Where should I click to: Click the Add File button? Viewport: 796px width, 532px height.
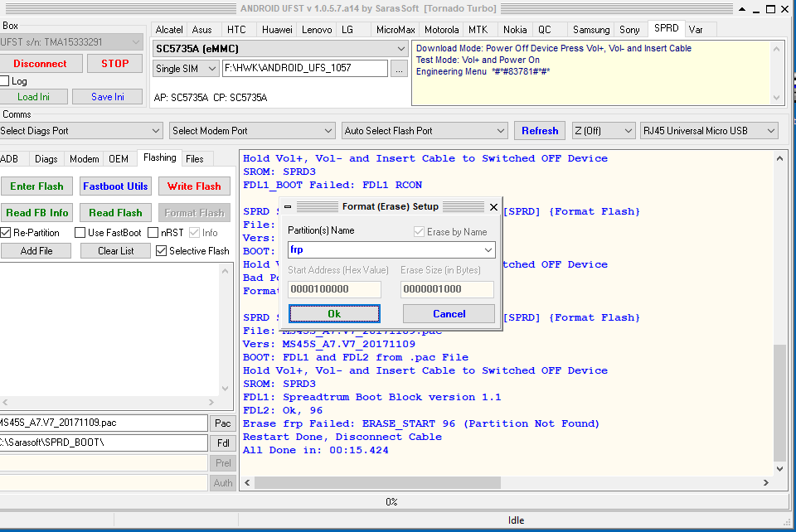(x=36, y=251)
